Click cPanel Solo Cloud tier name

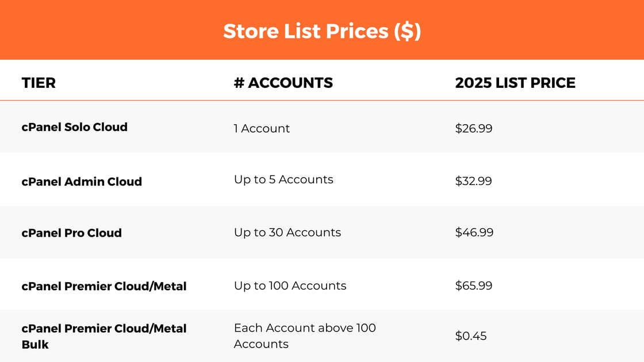[x=74, y=127]
